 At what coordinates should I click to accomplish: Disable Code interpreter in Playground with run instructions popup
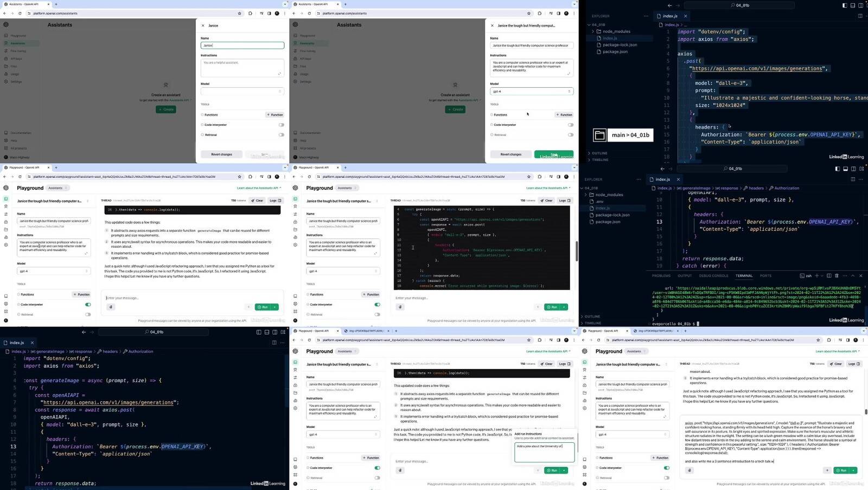click(377, 468)
